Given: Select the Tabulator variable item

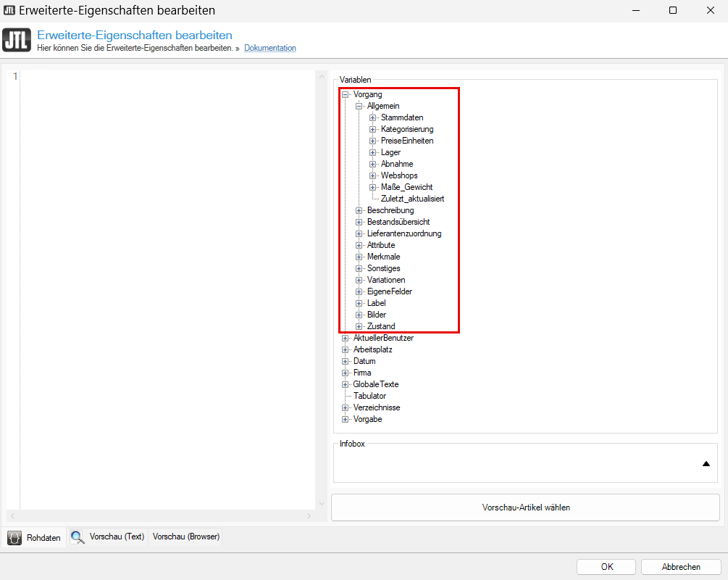Looking at the screenshot, I should pos(369,396).
